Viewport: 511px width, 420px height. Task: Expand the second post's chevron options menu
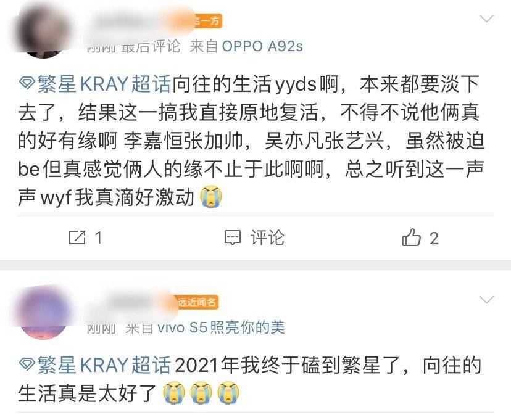(x=487, y=300)
